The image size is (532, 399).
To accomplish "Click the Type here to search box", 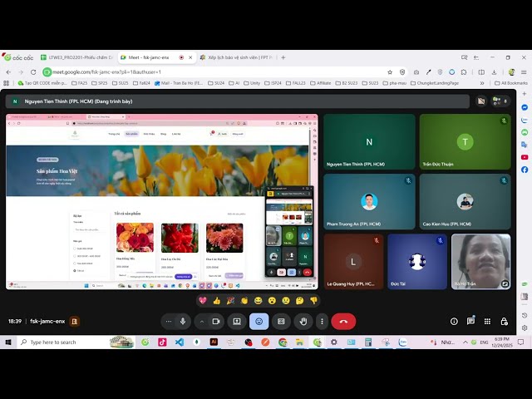I will (76, 342).
